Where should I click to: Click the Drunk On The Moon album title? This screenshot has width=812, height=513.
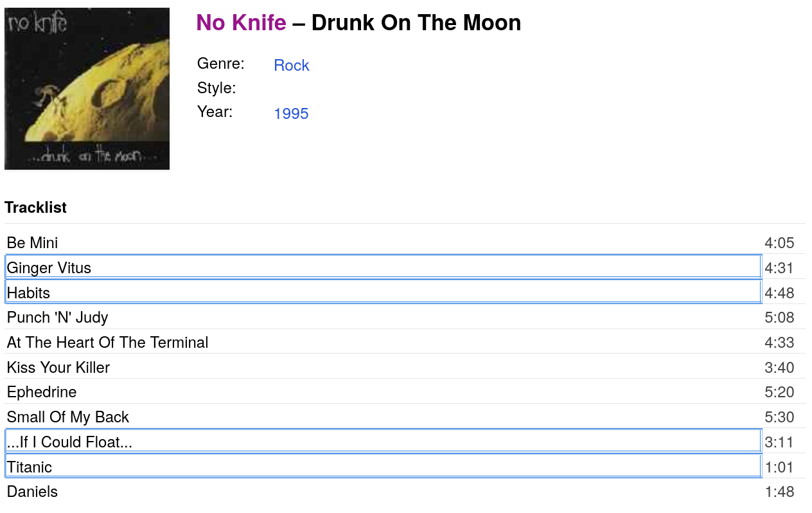(x=416, y=22)
